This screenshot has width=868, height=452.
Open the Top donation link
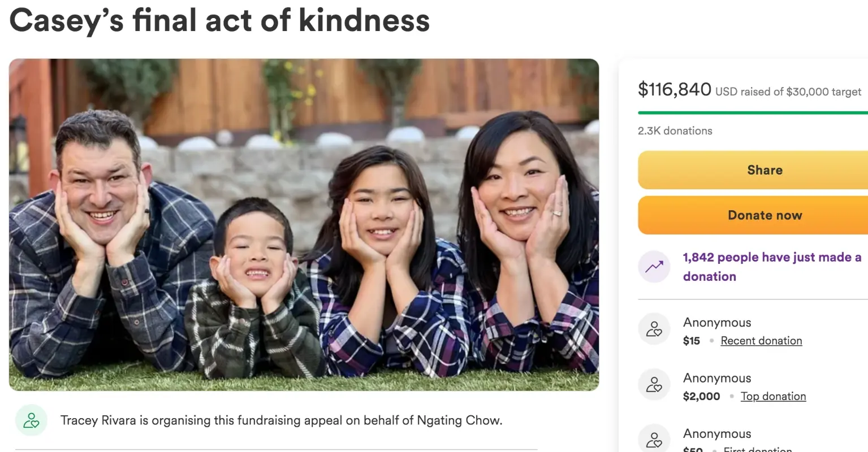point(773,396)
